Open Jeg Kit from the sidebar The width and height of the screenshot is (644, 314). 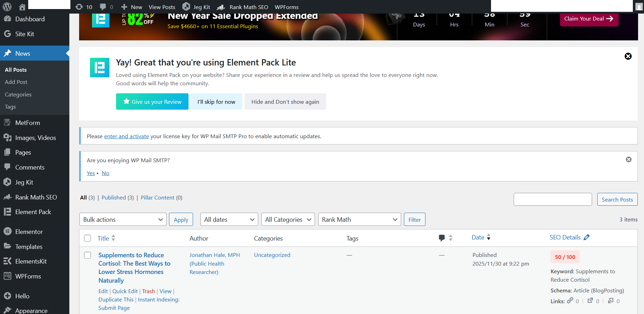[24, 182]
